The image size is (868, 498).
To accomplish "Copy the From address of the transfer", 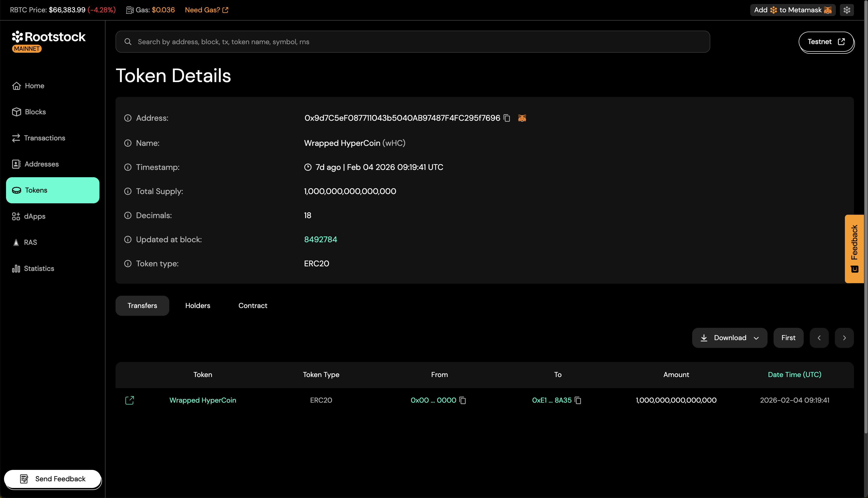I will pos(463,401).
